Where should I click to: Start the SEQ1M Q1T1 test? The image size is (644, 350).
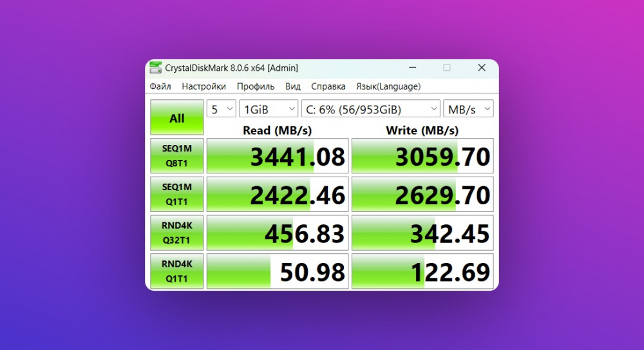(x=176, y=194)
